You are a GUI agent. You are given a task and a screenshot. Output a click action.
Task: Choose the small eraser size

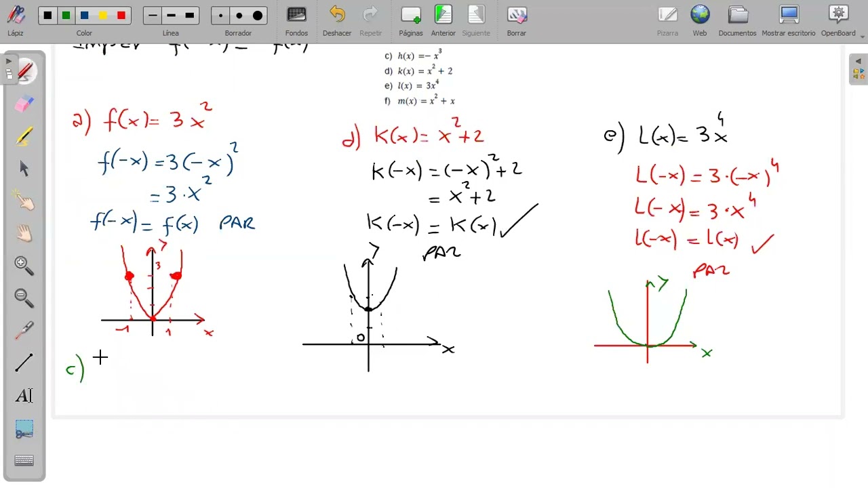coord(220,16)
